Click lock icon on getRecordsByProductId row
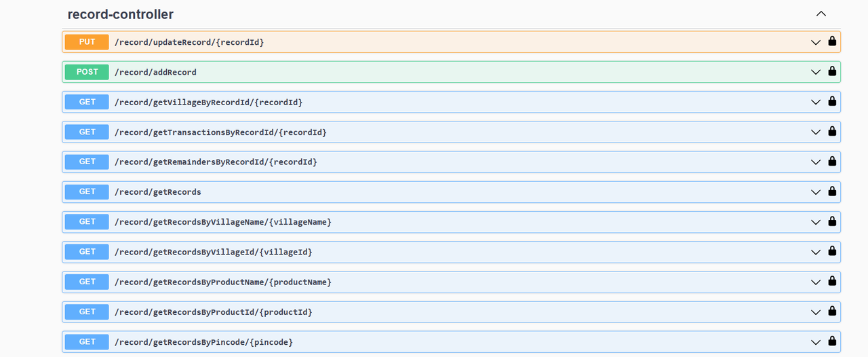Screen dimensions: 868x357 (x=832, y=310)
